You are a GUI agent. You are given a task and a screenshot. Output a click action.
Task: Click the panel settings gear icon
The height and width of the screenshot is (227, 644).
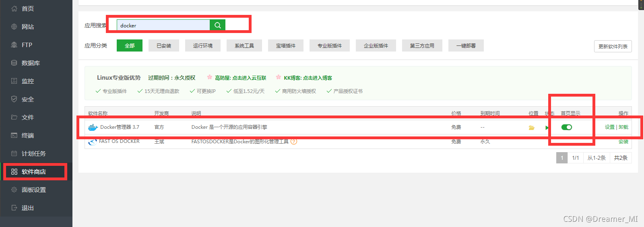(x=14, y=190)
